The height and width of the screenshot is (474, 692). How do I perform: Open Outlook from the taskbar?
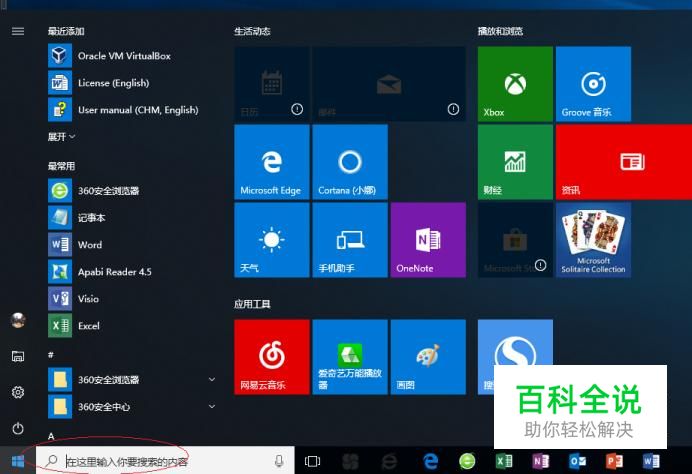(577, 462)
